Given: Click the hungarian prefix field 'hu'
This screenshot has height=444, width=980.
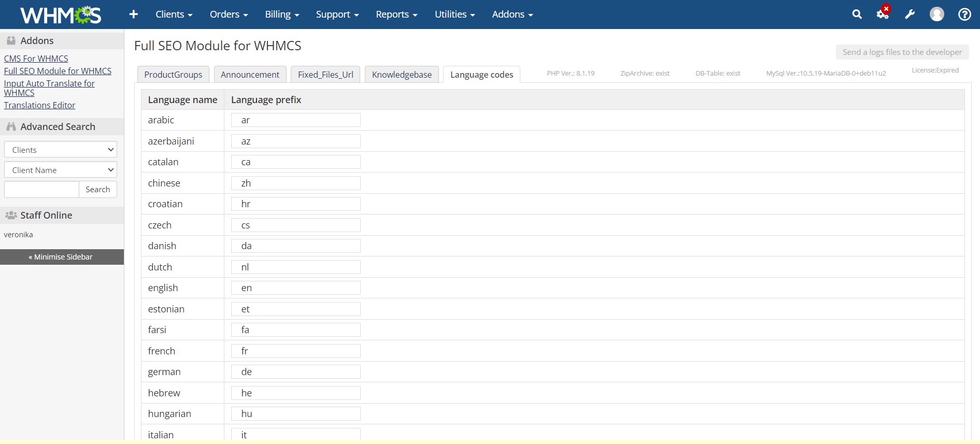Looking at the screenshot, I should 295,414.
